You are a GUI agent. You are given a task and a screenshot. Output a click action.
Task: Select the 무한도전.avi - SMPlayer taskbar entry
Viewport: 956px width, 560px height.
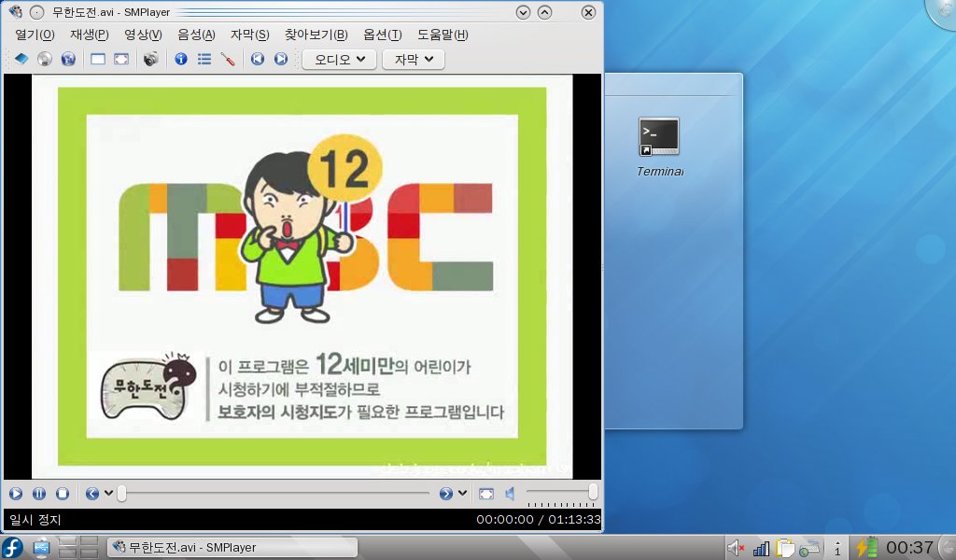pyautogui.click(x=232, y=547)
